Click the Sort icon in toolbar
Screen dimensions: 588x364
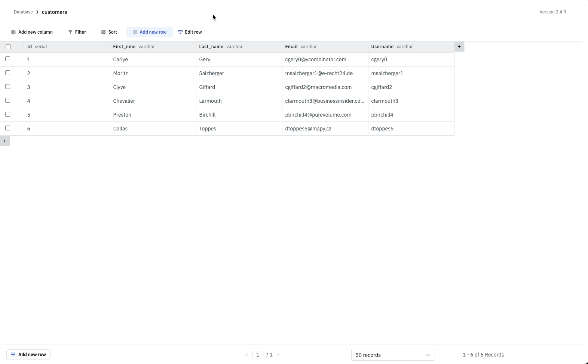pos(104,32)
